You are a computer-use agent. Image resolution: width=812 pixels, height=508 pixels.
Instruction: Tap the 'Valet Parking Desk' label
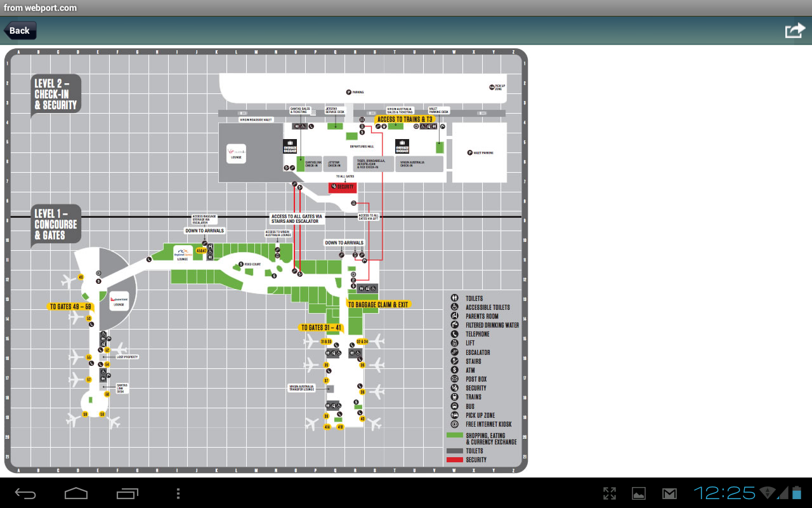point(439,110)
